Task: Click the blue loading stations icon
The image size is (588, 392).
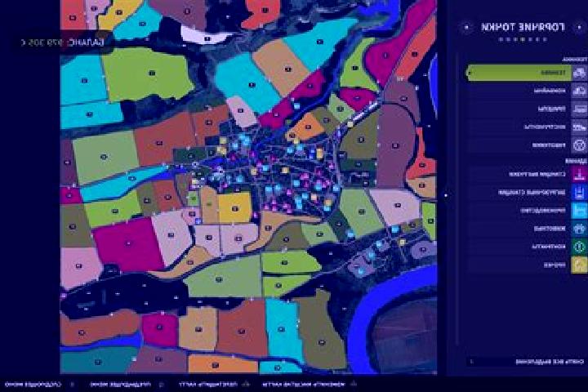Action: click(x=579, y=193)
